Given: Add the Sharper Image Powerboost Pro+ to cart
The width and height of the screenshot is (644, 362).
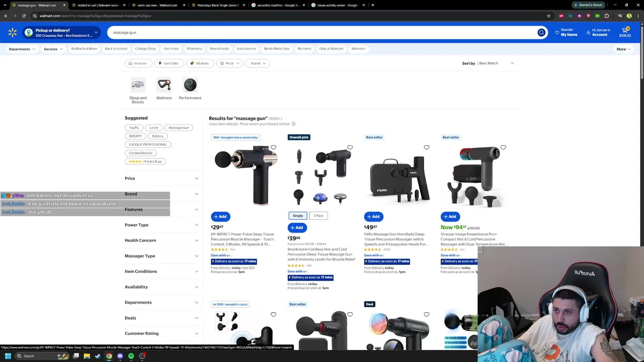Looking at the screenshot, I should coord(450,217).
